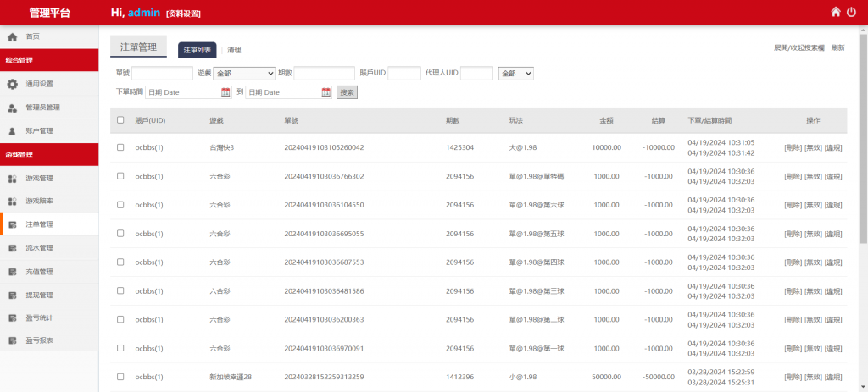868x392 pixels.
Task: Click the gear icon next to 通用设置
Action: click(x=12, y=84)
